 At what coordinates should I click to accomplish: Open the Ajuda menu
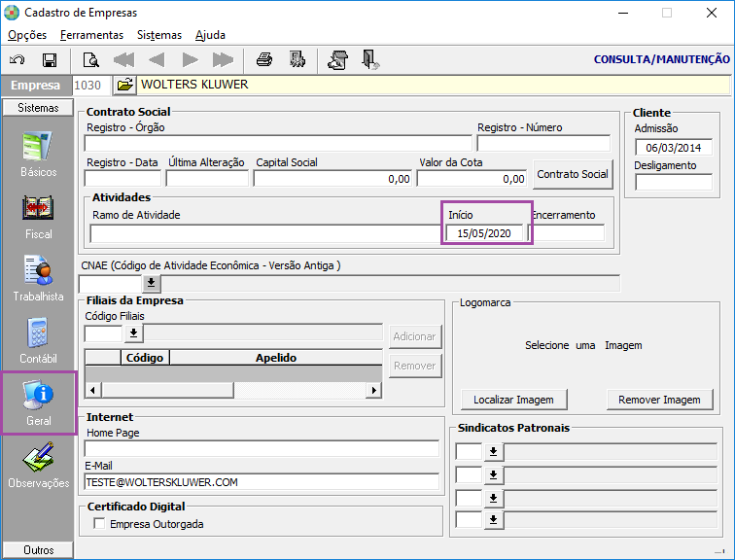pos(210,35)
